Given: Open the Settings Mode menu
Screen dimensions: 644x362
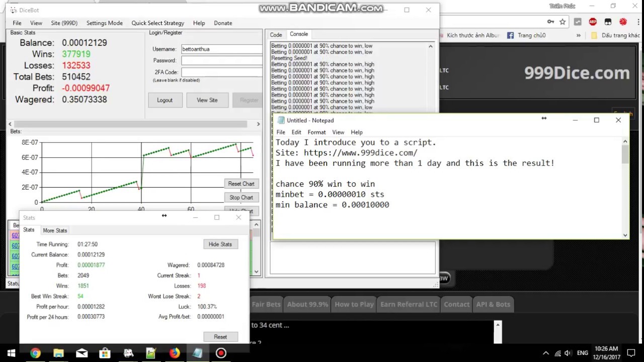Looking at the screenshot, I should tap(105, 23).
